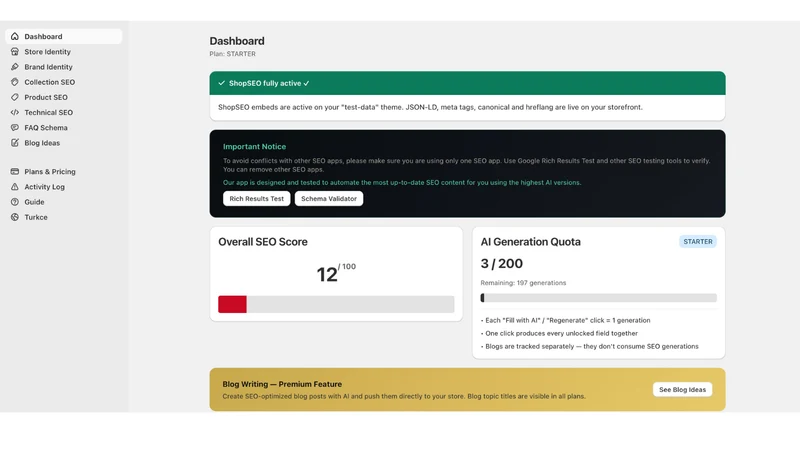Click the score value 12

click(327, 274)
